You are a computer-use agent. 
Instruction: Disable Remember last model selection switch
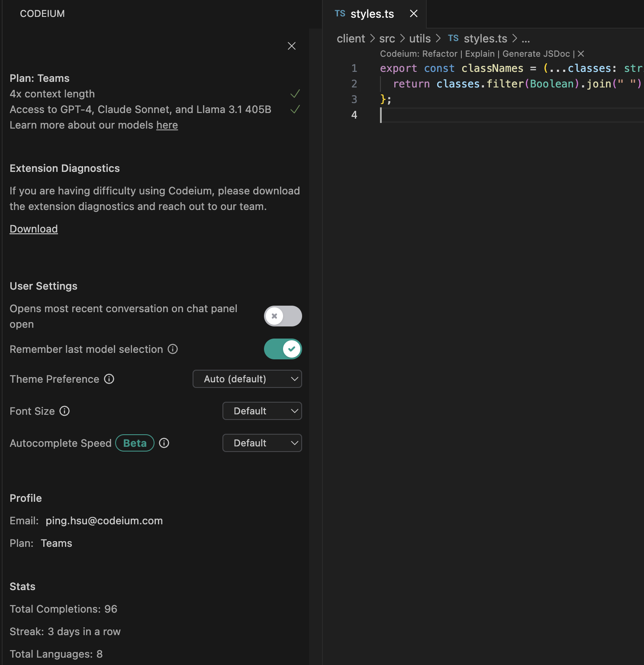[x=283, y=349]
